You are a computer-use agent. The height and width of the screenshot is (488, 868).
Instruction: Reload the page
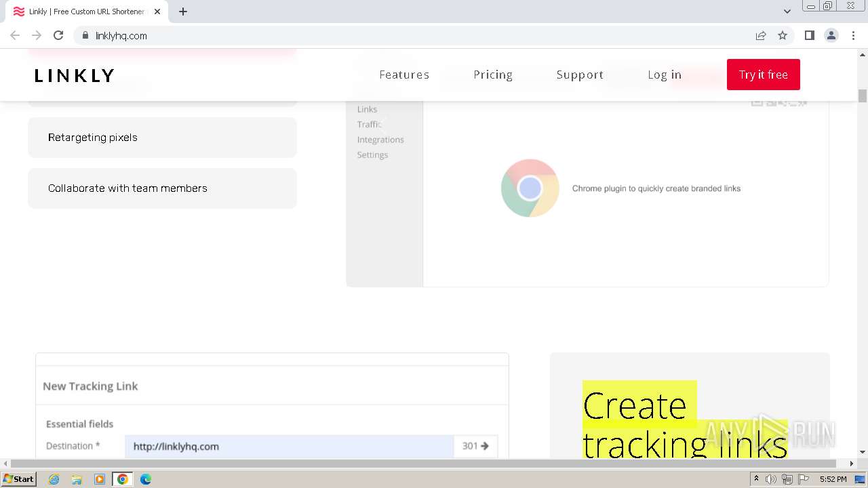click(58, 35)
